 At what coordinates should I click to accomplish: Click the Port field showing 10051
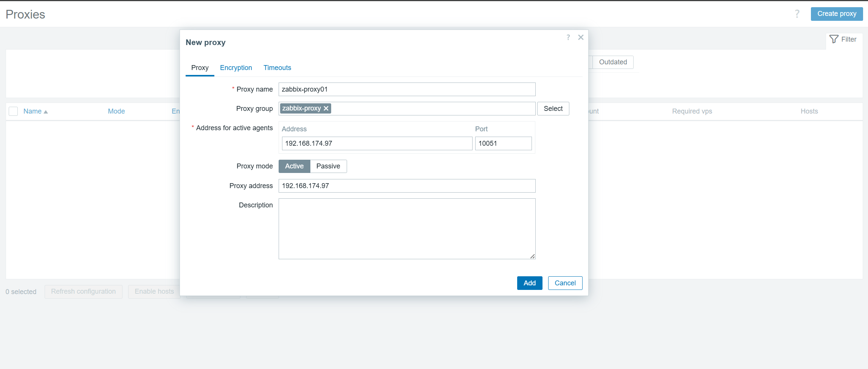tap(503, 143)
